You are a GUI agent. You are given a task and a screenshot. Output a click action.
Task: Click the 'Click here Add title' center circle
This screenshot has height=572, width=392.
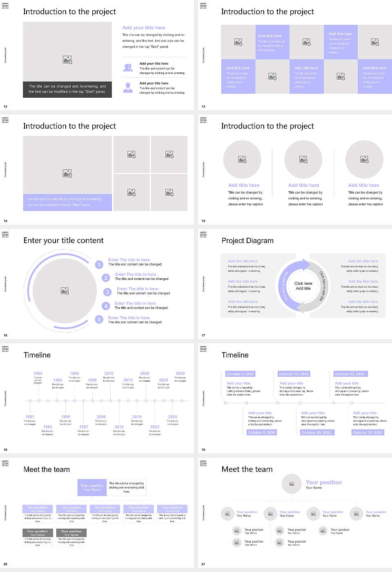303,286
